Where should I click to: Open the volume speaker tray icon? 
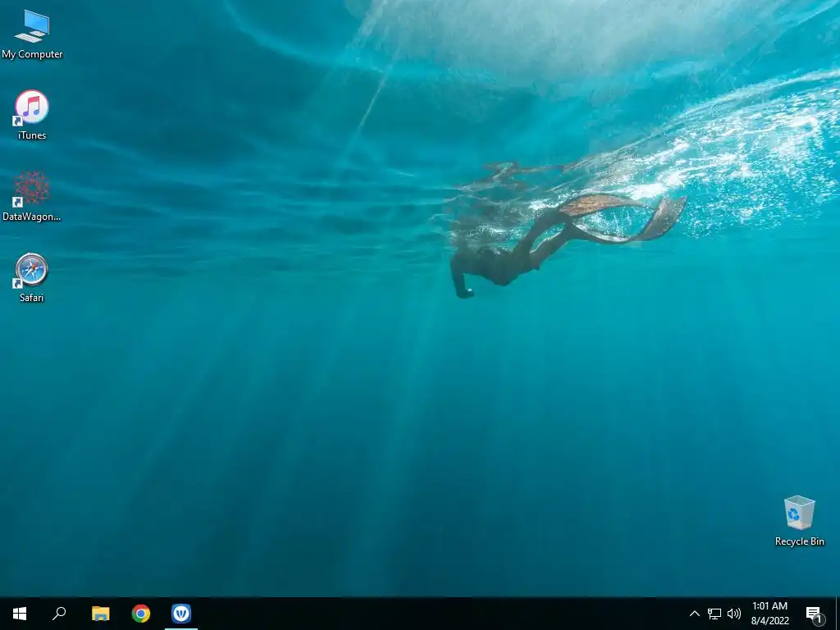[734, 614]
